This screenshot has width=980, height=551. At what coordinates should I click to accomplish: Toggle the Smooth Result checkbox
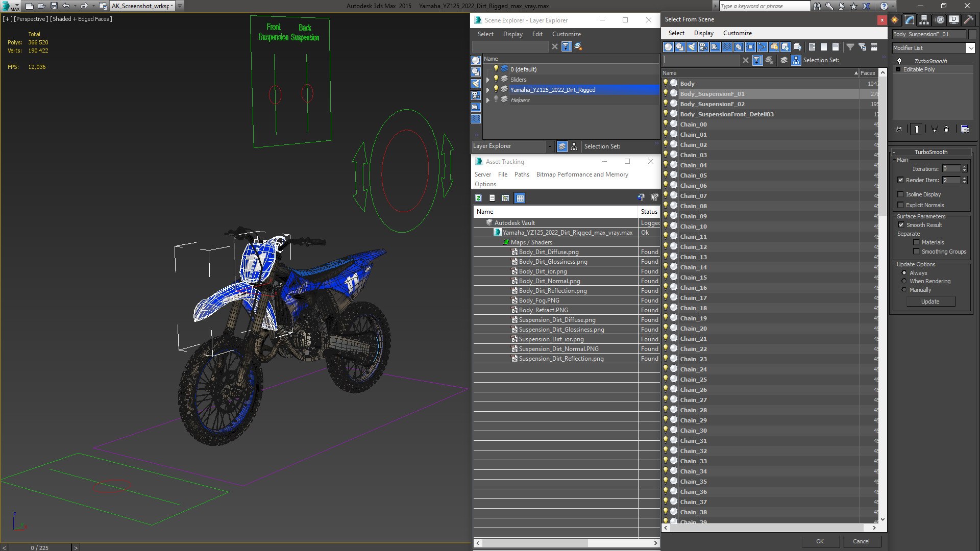coord(901,225)
